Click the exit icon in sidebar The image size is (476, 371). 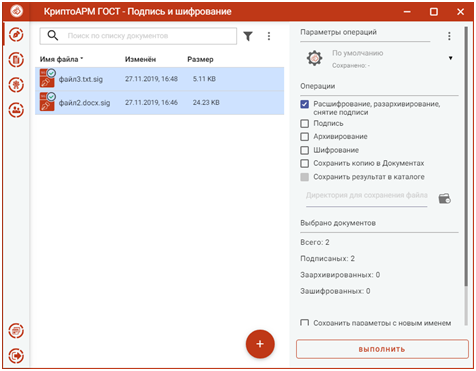[16, 356]
